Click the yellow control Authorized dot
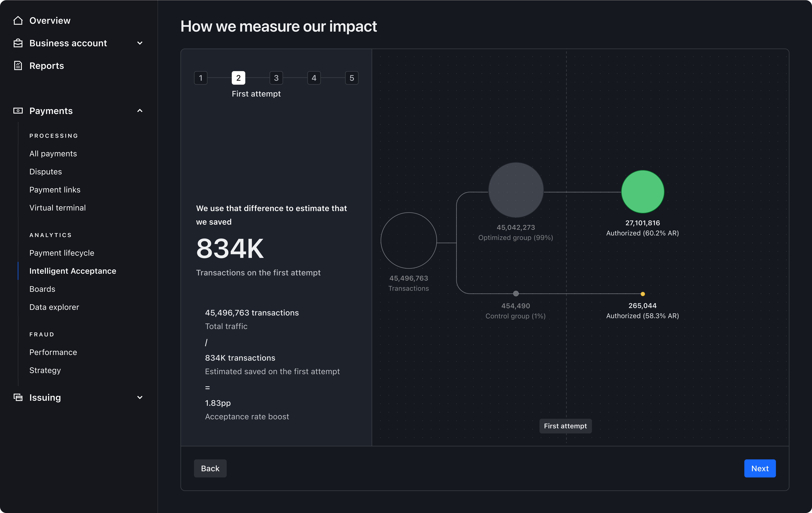812x513 pixels. [x=643, y=294]
